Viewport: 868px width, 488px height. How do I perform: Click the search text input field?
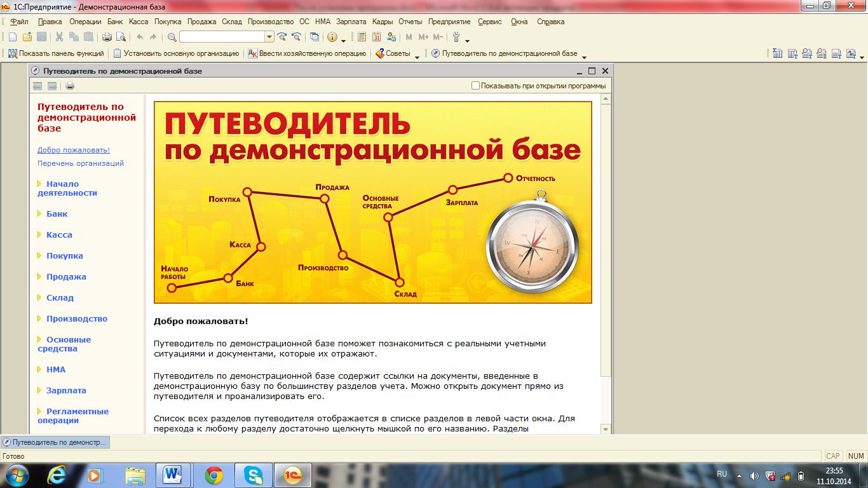[222, 37]
